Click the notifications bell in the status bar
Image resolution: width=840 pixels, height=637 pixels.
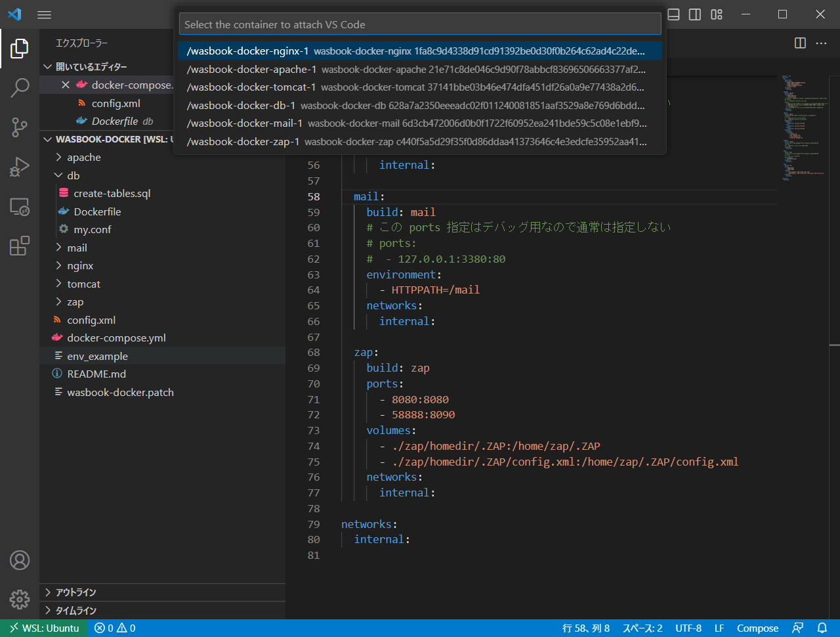click(x=822, y=628)
